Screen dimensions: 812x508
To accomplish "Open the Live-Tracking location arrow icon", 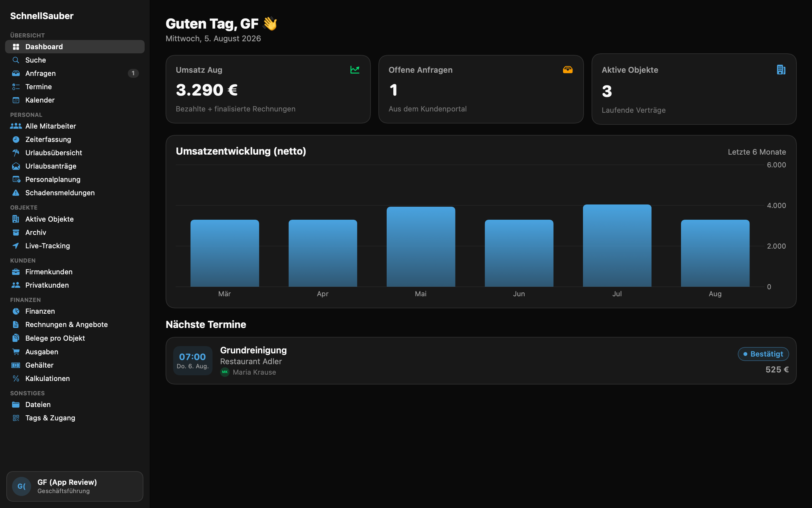I will pos(16,246).
